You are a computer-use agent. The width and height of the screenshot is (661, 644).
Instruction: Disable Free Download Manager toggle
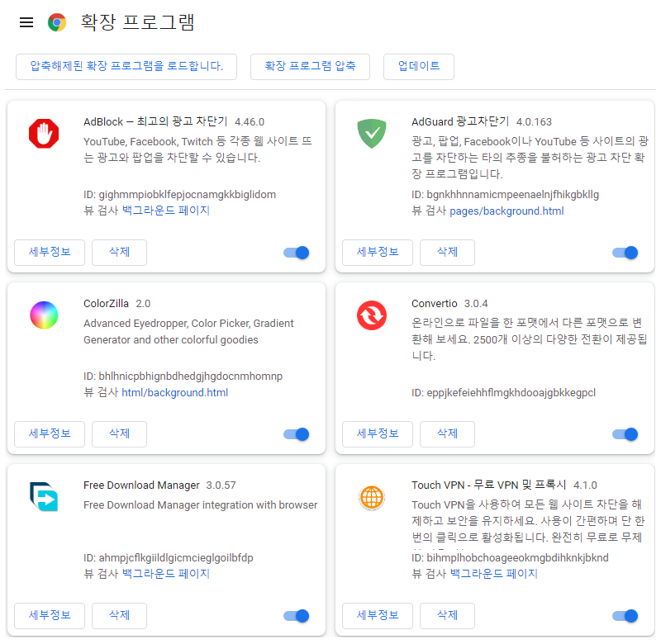(297, 616)
